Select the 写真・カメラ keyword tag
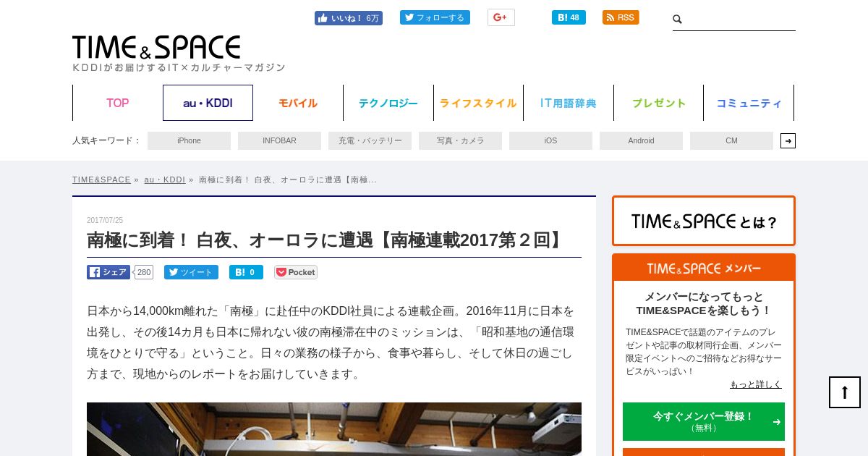 pos(460,140)
